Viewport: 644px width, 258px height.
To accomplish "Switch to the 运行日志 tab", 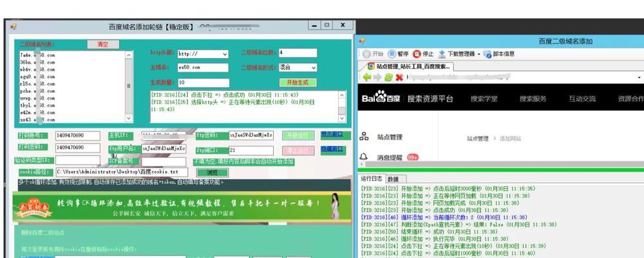I will (372, 178).
